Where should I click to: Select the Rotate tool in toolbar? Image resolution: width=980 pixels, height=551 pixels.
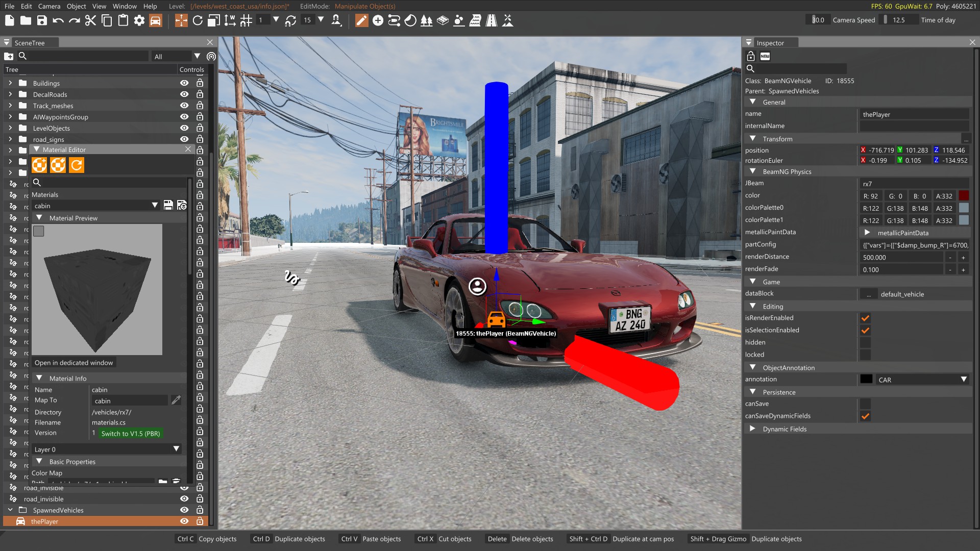tap(198, 20)
